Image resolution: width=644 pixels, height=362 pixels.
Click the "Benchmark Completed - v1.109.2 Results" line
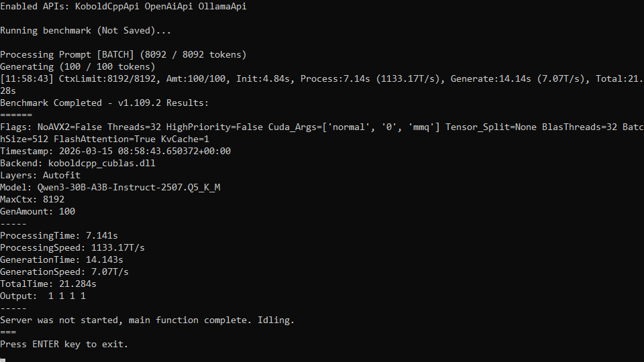click(x=105, y=103)
